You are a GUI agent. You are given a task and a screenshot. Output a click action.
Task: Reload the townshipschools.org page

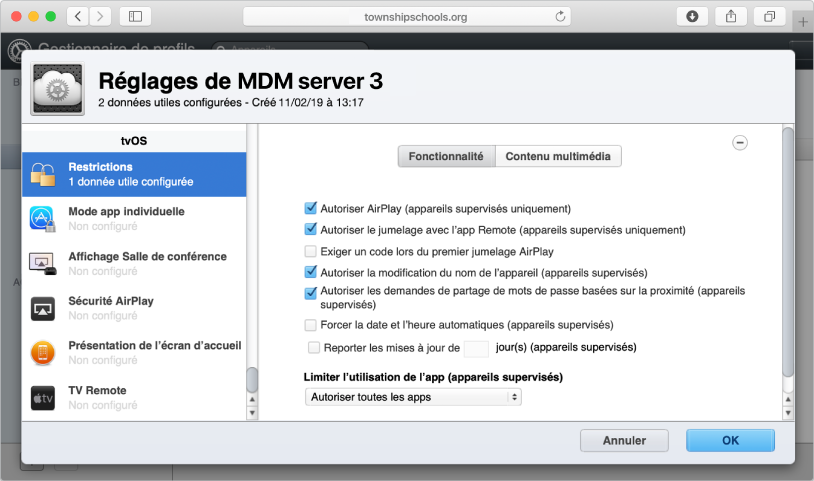pos(560,17)
